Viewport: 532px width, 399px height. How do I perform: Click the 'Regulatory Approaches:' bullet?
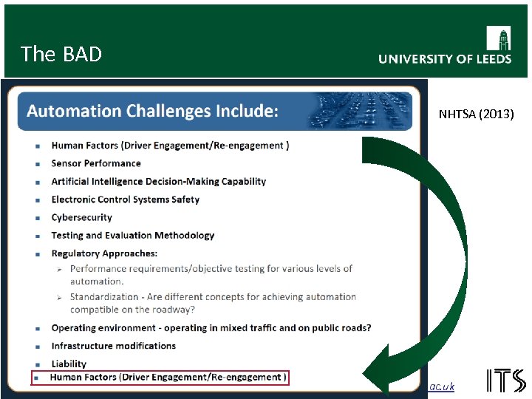pos(104,253)
